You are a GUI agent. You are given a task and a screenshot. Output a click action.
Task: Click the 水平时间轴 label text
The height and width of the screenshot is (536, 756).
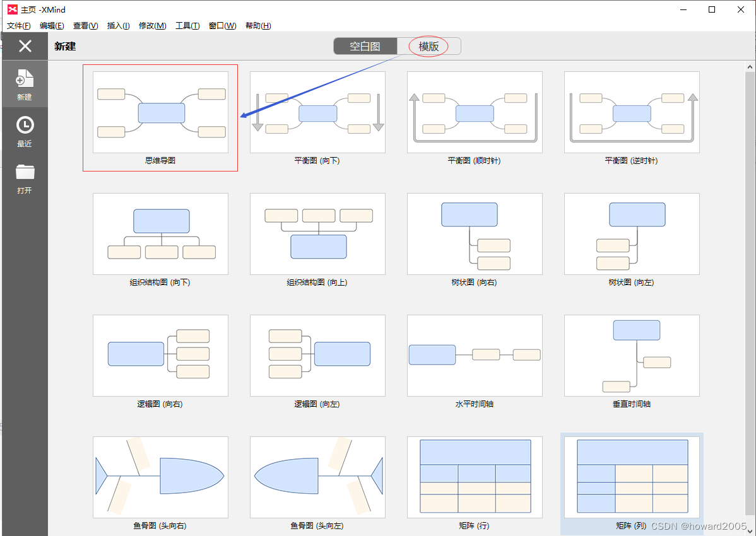click(475, 404)
